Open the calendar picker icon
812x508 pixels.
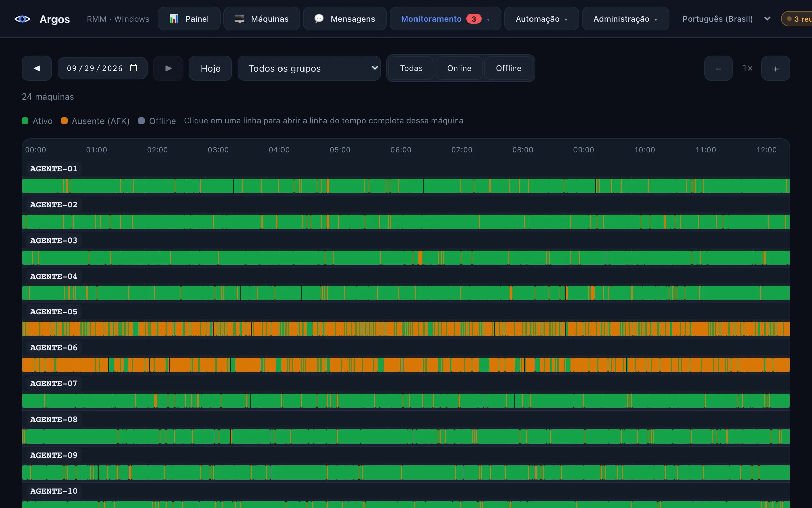134,68
